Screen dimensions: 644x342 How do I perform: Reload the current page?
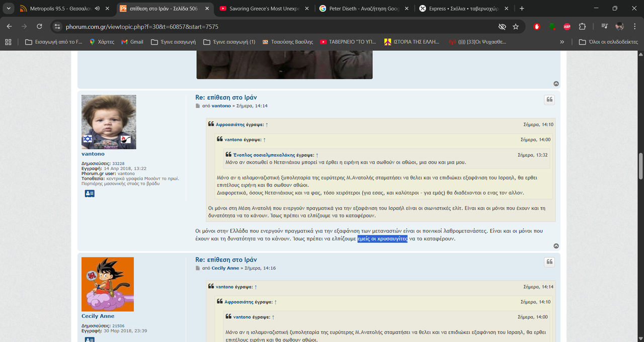tap(39, 26)
